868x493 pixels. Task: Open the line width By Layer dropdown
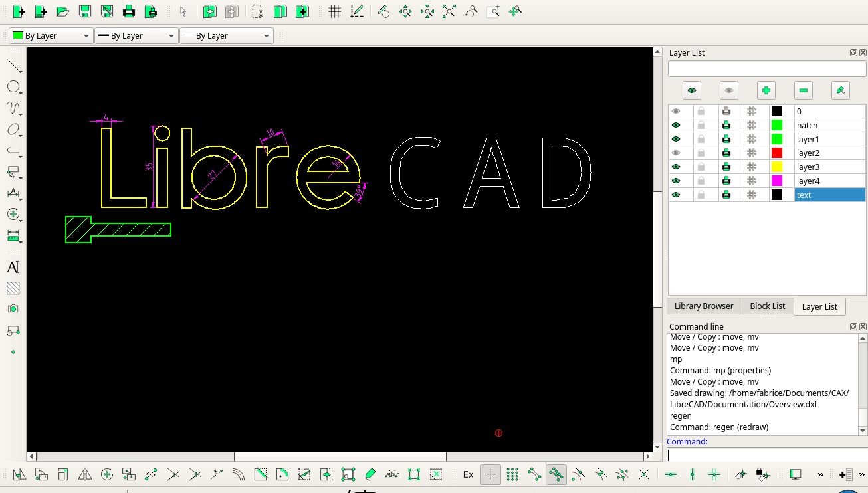[136, 36]
